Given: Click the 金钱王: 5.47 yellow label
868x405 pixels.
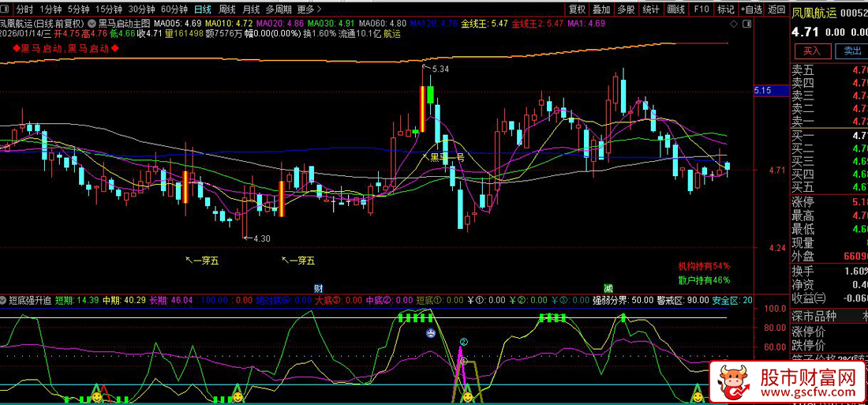Looking at the screenshot, I should coord(485,24).
